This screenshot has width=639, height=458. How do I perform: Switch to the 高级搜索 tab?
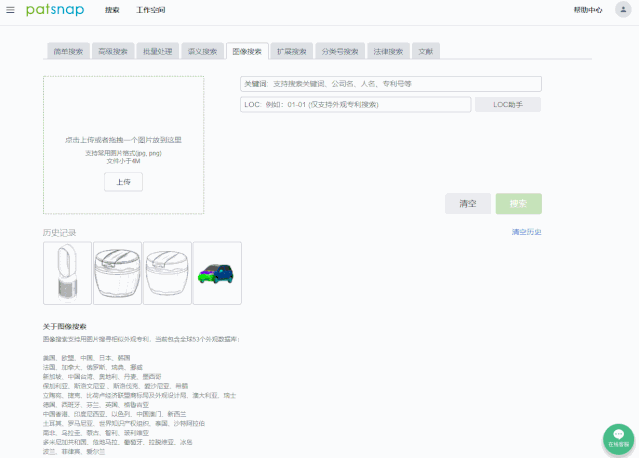[x=112, y=51]
